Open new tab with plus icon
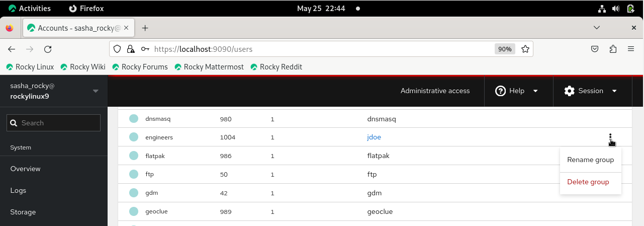 (x=145, y=28)
